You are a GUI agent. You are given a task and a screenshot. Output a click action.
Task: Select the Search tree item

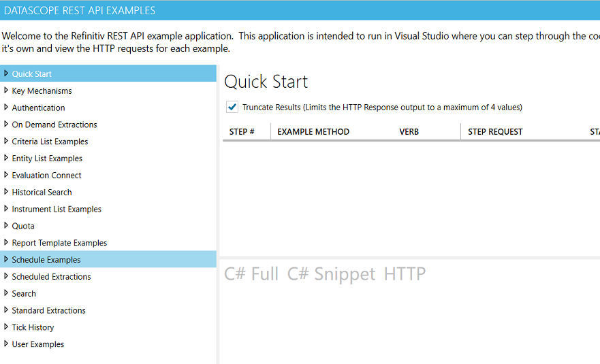[24, 294]
